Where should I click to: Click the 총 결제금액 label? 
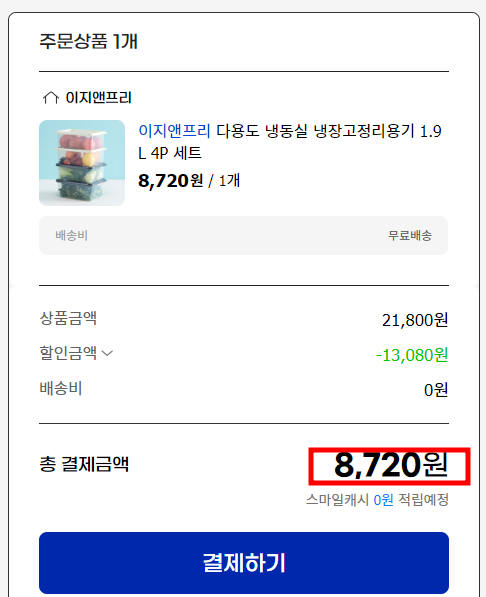pyautogui.click(x=84, y=464)
